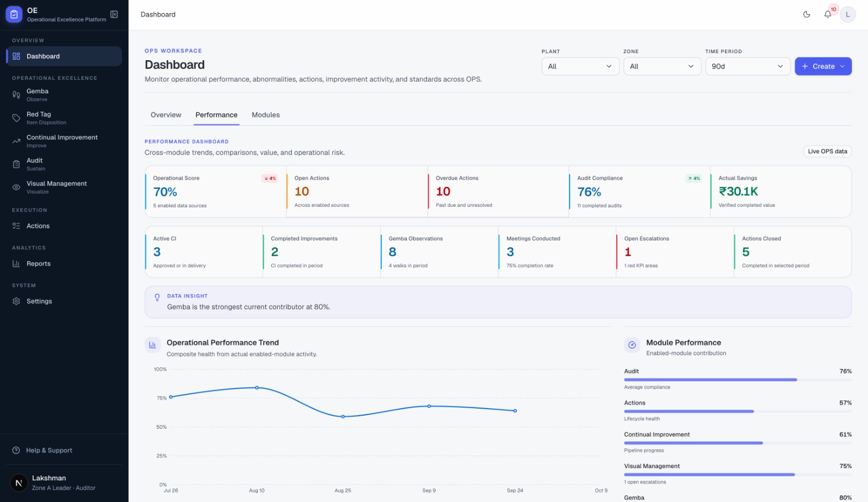The height and width of the screenshot is (502, 868).
Task: Open notifications bell icon
Action: pyautogui.click(x=827, y=15)
